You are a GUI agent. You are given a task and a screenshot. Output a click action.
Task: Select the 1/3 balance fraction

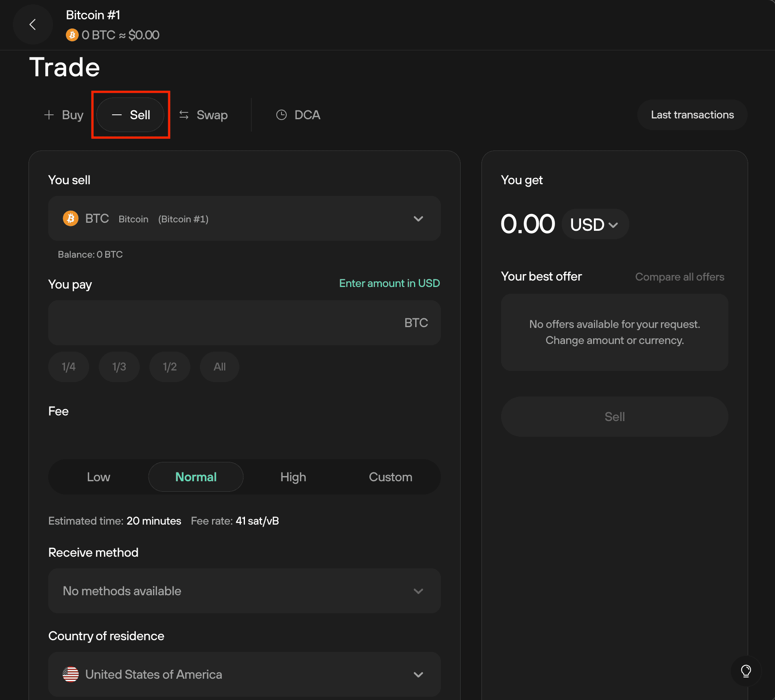coord(119,367)
